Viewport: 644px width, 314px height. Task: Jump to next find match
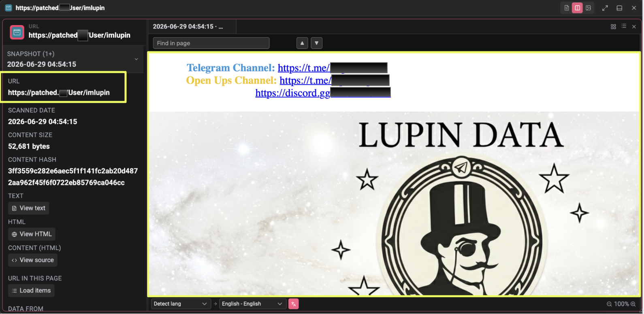point(316,43)
